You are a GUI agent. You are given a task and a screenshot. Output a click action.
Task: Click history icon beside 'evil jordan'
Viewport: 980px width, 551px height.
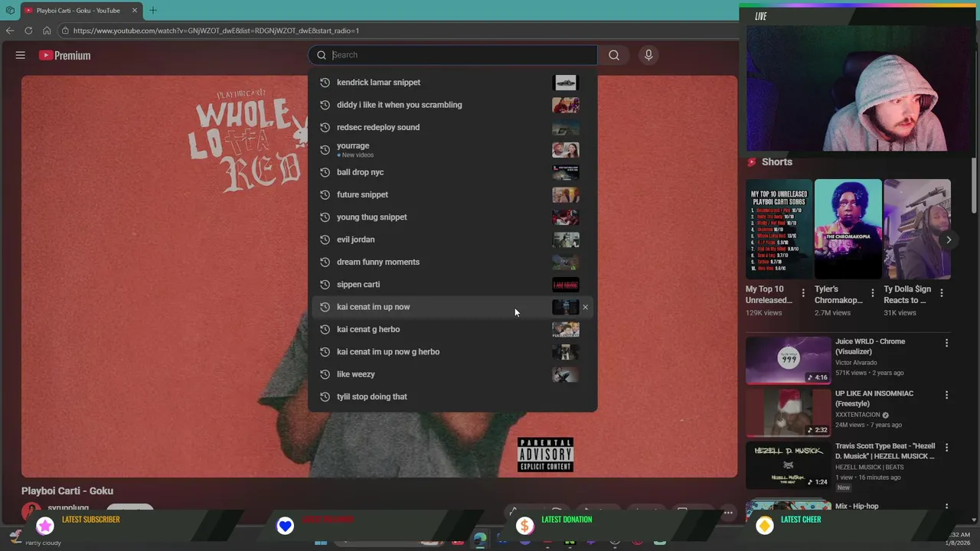(x=325, y=240)
